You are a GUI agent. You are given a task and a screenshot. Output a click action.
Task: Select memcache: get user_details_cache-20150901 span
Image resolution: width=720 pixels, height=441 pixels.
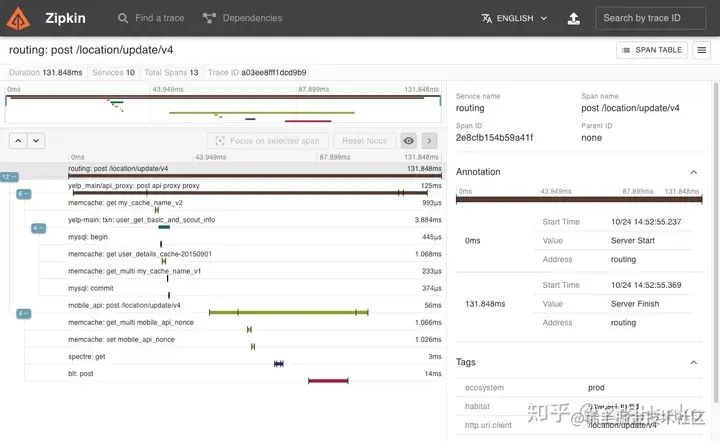[x=255, y=256]
